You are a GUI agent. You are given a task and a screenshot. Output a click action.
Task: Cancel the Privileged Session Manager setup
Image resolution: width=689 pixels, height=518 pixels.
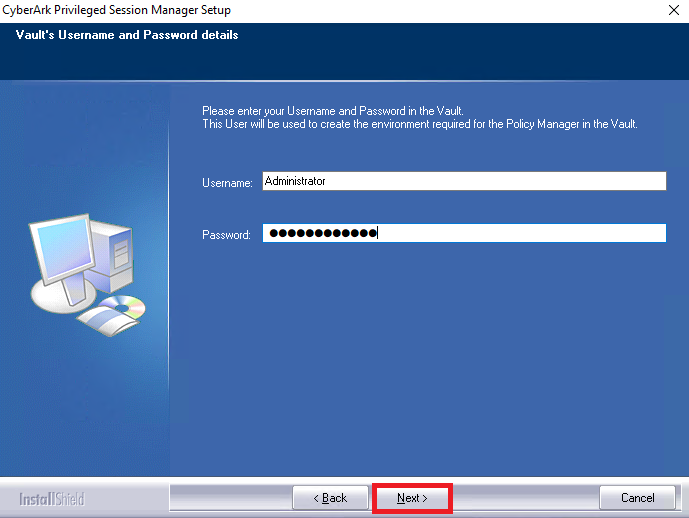pos(637,498)
